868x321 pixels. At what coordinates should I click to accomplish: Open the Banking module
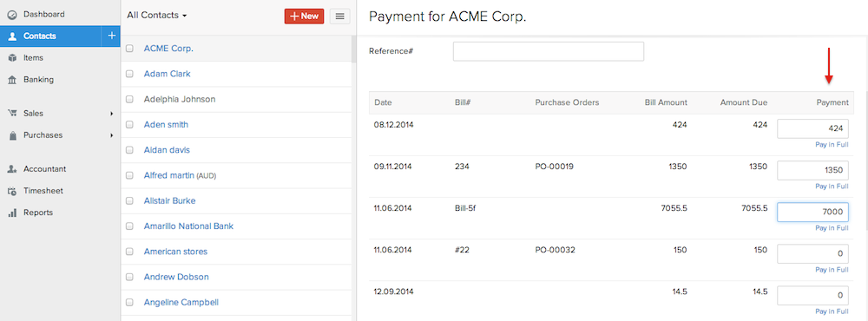38,79
